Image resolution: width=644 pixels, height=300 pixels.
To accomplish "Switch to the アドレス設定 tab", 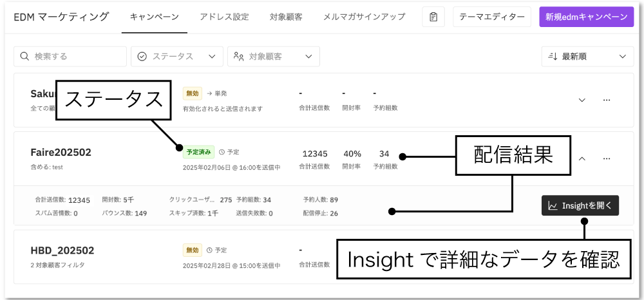I will [x=224, y=17].
